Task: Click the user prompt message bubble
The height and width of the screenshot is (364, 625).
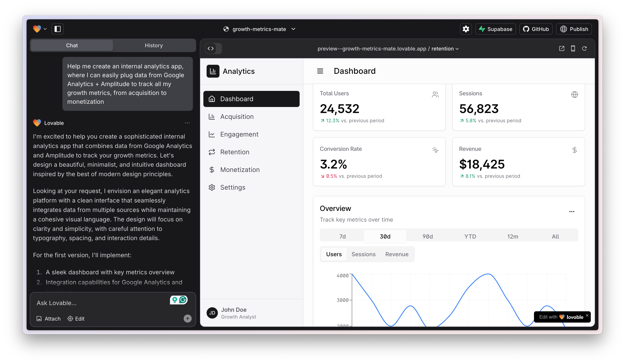Action: 127,84
